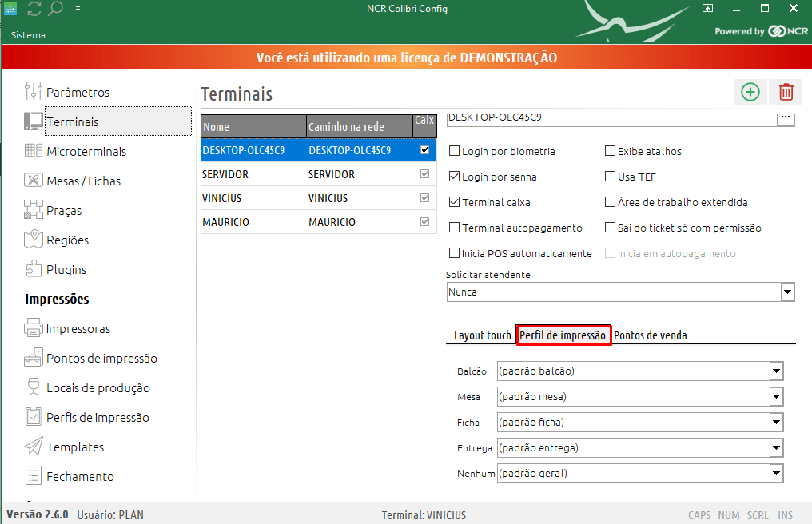Viewport: 812px width, 524px height.
Task: Open the Sistema menu
Action: [x=28, y=35]
